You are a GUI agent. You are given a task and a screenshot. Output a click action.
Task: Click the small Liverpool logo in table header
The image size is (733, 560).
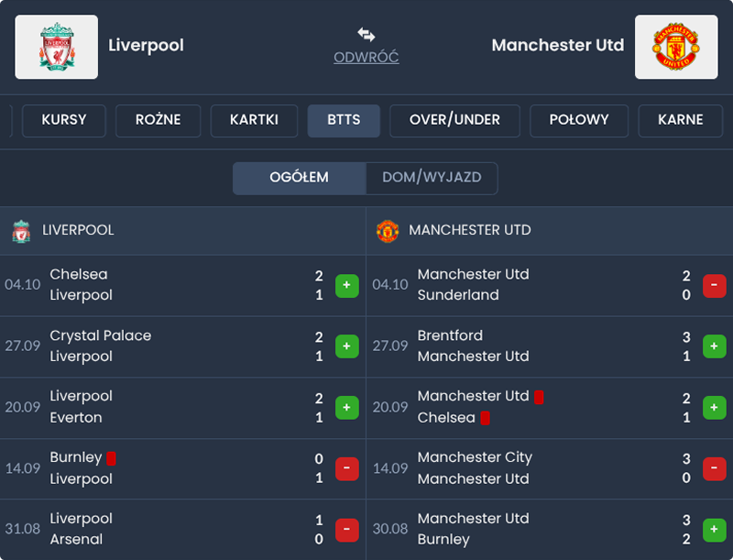[21, 231]
